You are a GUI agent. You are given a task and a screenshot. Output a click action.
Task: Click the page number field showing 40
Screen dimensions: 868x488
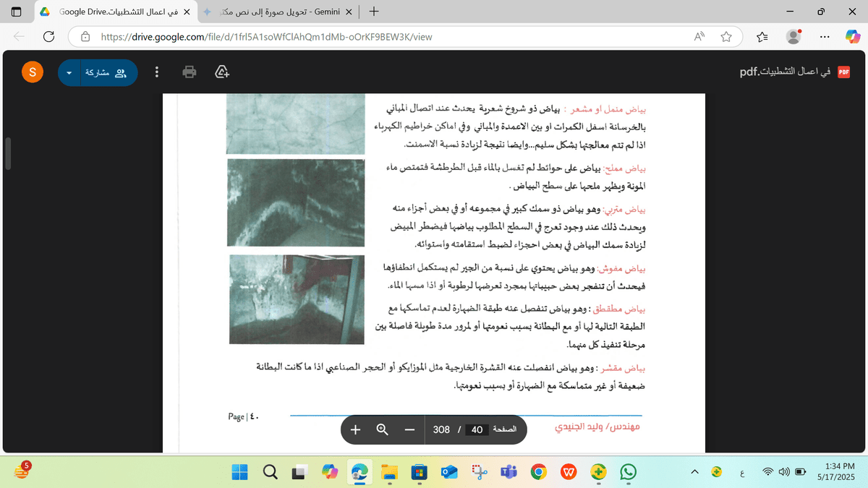tap(477, 429)
